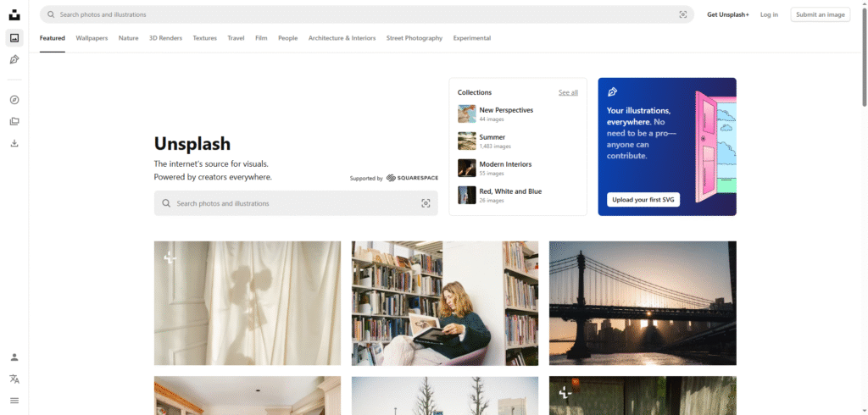Select the Photos icon in the left sidebar
This screenshot has width=868, height=415.
(x=14, y=38)
